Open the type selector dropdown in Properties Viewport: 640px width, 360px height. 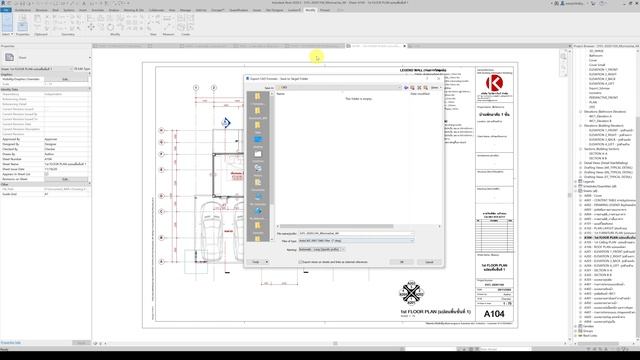coord(89,58)
